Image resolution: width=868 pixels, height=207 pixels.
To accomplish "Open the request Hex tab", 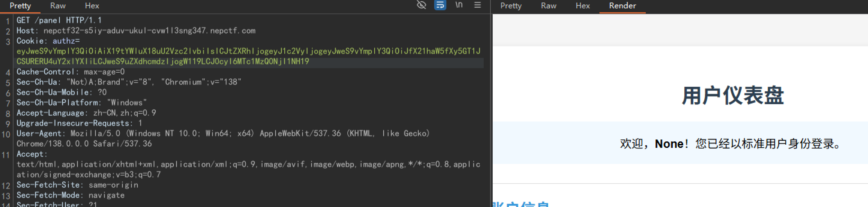I will coord(92,6).
